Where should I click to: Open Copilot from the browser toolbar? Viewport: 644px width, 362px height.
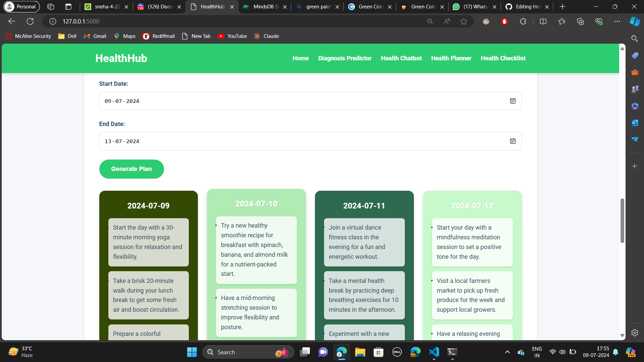coord(634,21)
